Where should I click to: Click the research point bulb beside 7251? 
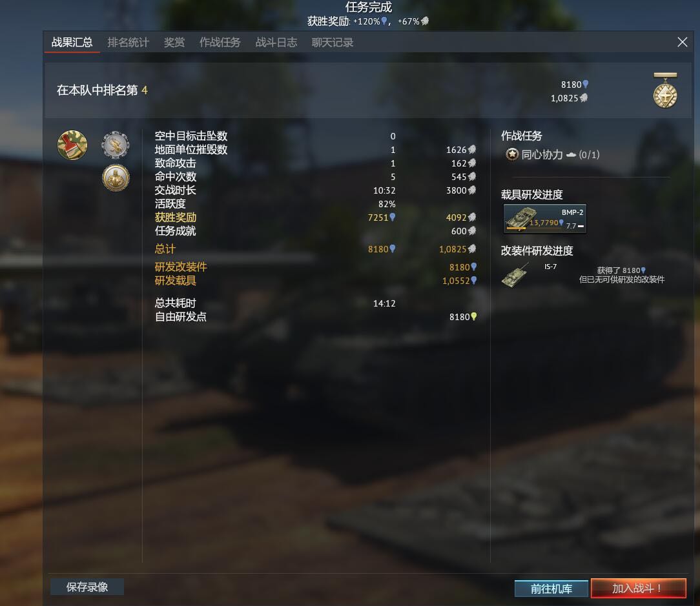pyautogui.click(x=393, y=217)
